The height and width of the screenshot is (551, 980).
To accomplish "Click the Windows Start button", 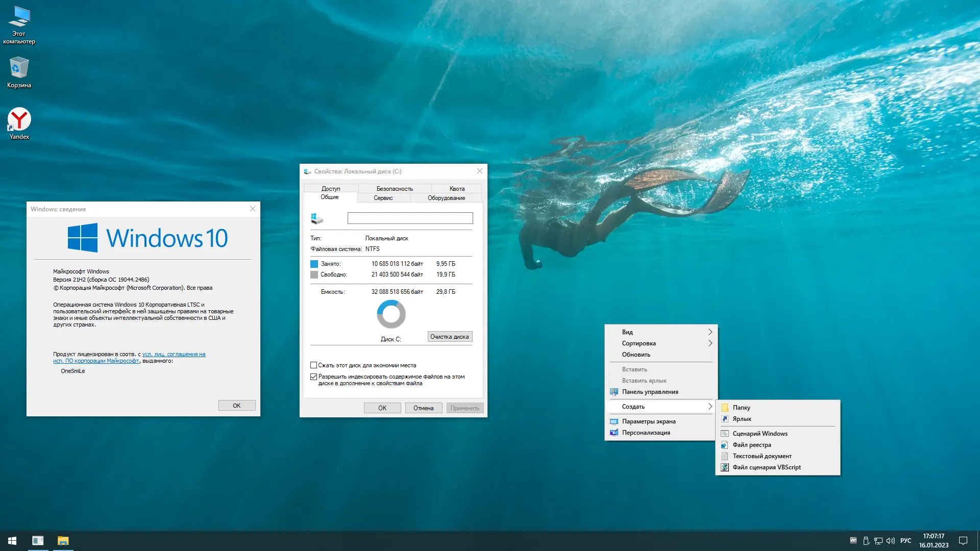I will [x=12, y=541].
